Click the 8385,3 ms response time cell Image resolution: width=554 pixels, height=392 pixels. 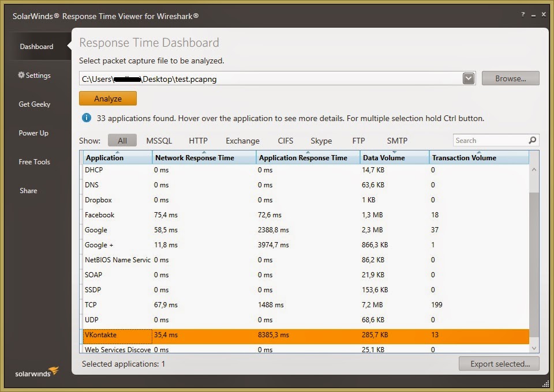pos(273,335)
